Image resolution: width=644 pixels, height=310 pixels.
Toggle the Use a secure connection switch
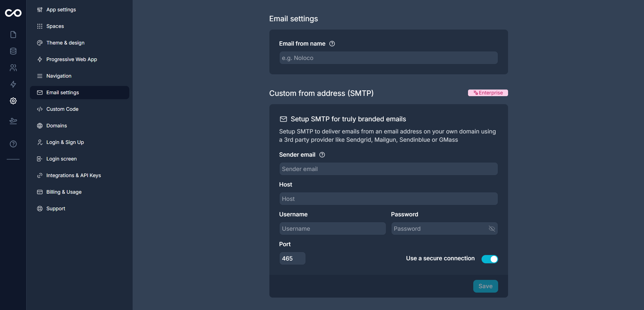click(490, 259)
